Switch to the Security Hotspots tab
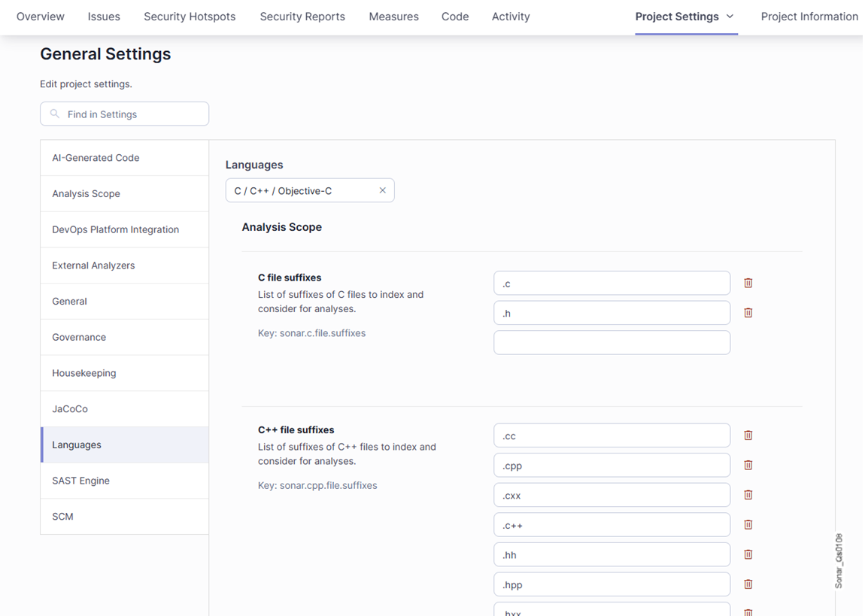The image size is (865, 616). coord(190,17)
